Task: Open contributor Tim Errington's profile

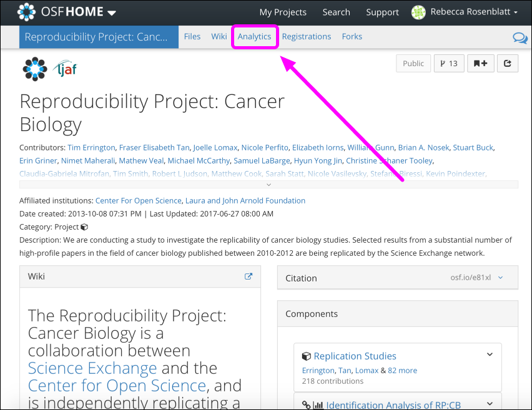Action: tap(91, 147)
